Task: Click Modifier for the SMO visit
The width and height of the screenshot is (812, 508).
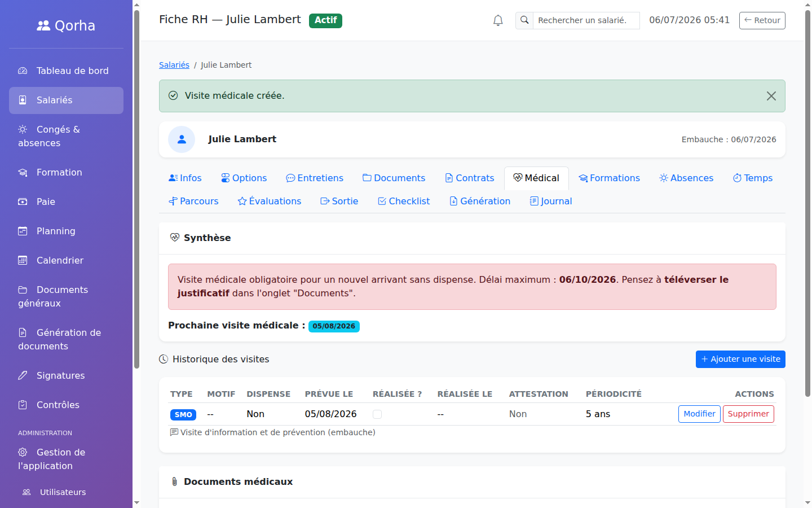Action: click(699, 414)
